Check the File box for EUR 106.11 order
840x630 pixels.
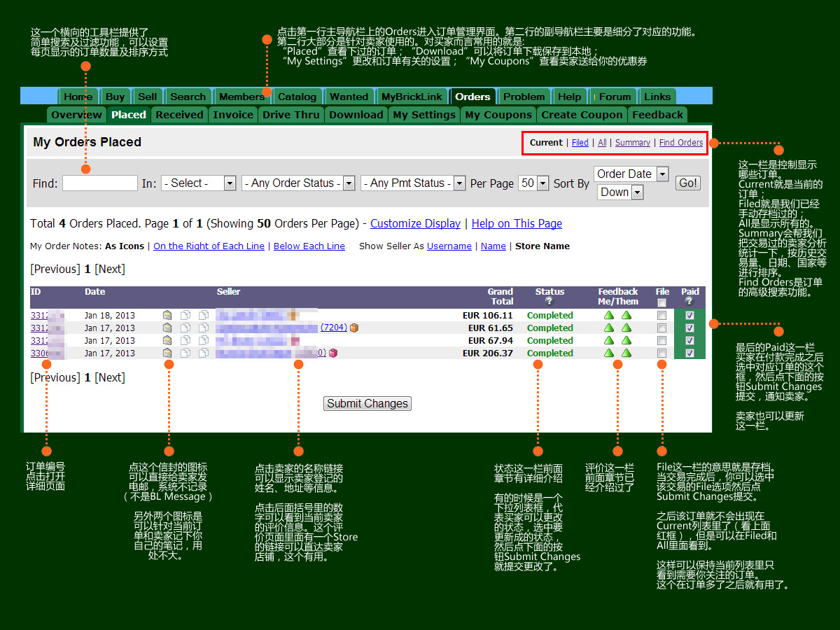tap(661, 316)
